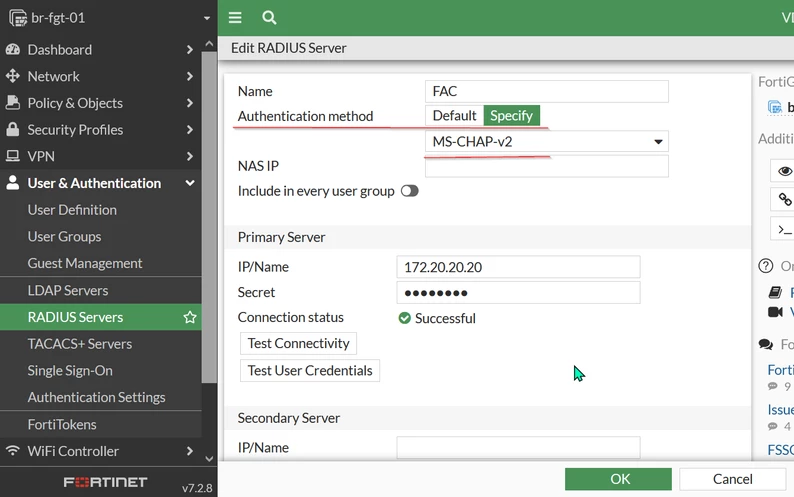
Task: Open the CLI console icon
Action: [x=784, y=230]
